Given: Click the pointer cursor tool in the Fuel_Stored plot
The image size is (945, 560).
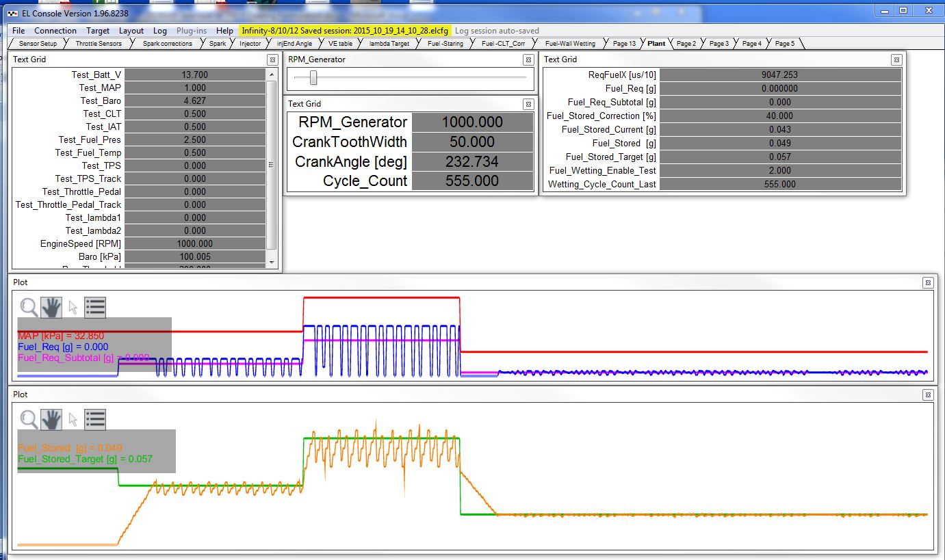Looking at the screenshot, I should (x=73, y=419).
